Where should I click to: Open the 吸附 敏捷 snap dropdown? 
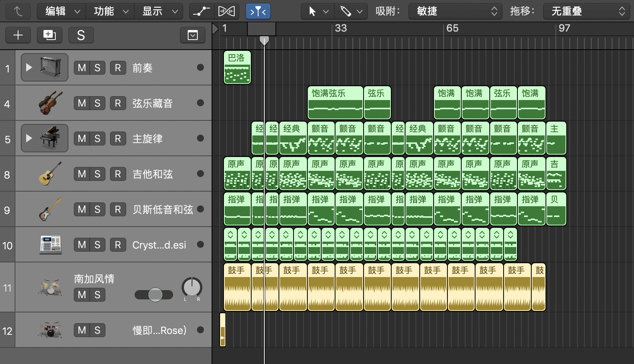pos(455,11)
